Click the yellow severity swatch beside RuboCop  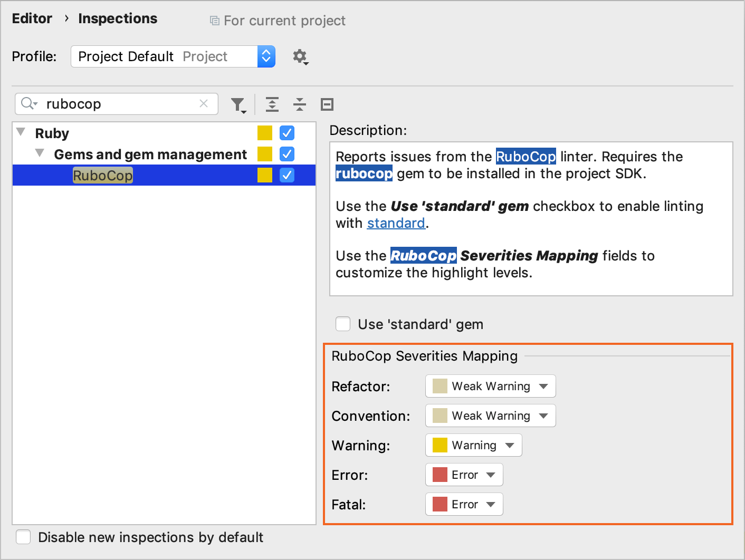tap(264, 175)
